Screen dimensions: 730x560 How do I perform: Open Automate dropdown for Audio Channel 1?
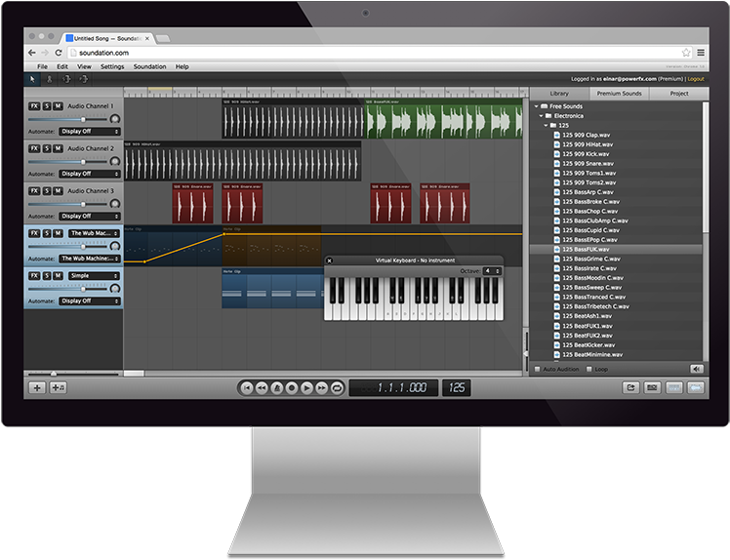[90, 132]
